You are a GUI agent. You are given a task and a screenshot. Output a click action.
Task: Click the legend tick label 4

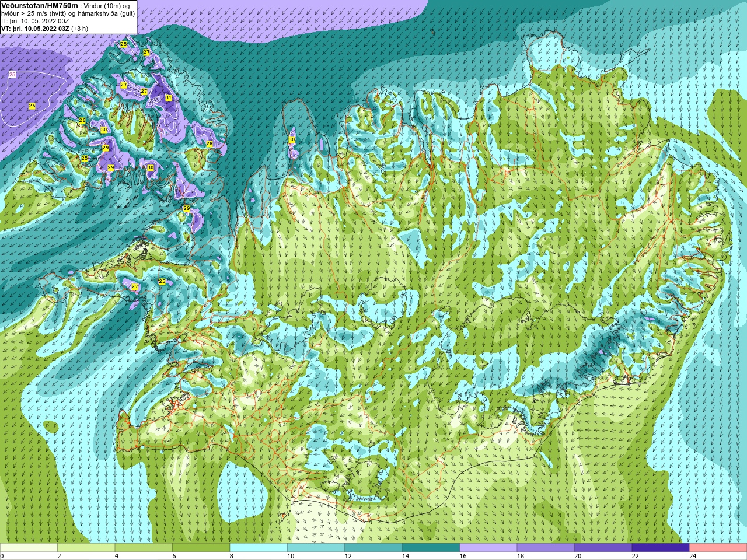pos(117,556)
